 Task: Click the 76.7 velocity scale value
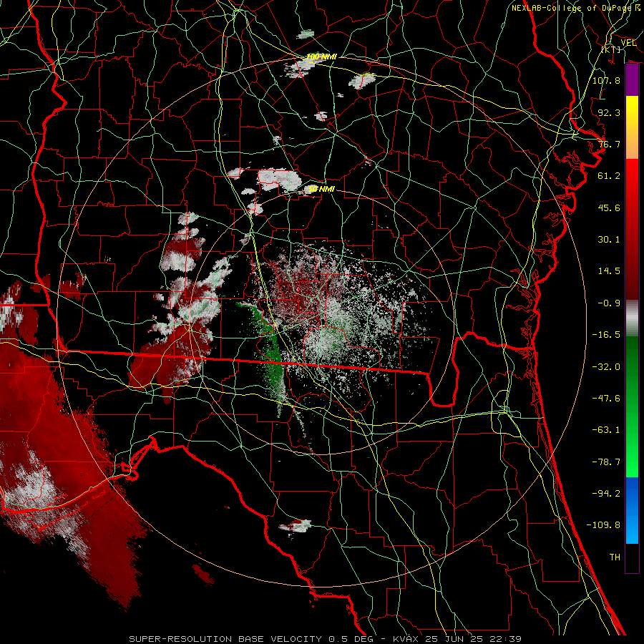tap(609, 144)
